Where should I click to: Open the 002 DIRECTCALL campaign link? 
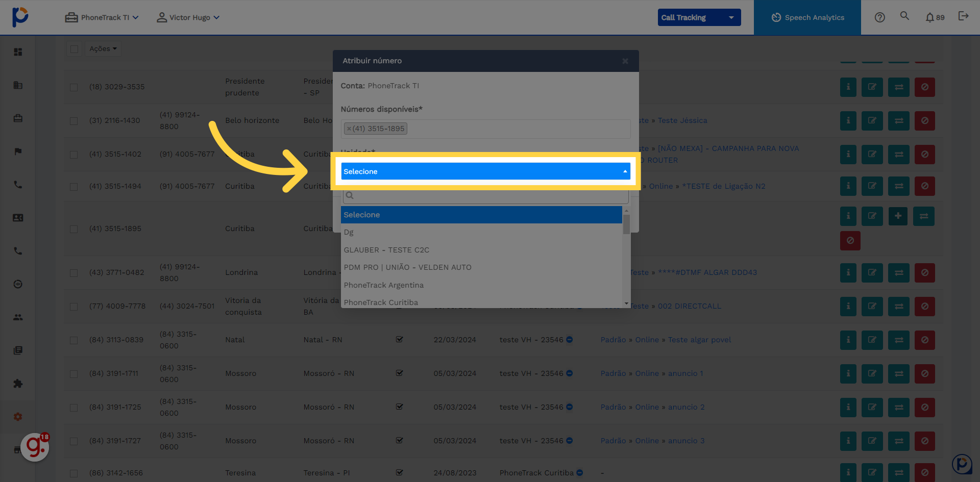pos(689,306)
